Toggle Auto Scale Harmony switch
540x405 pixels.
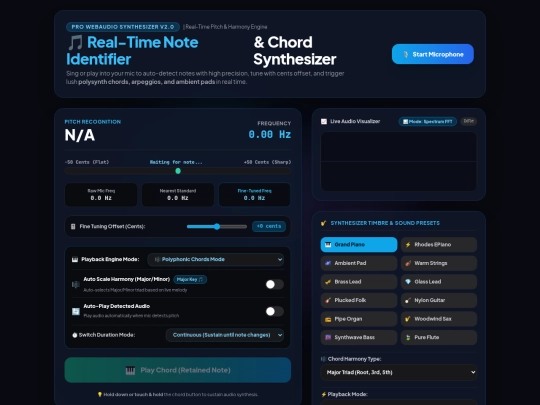(274, 284)
